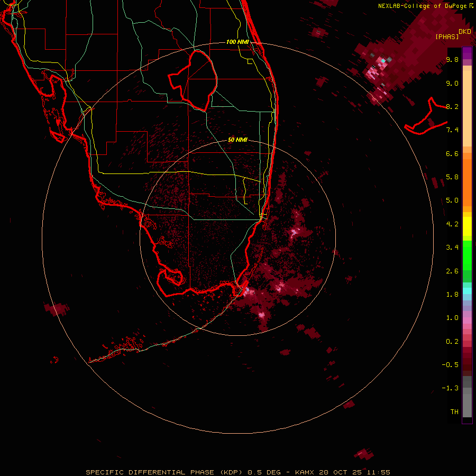Click the 8.2 colorbar scale value
This screenshot has height=476, width=476.
tap(452, 106)
